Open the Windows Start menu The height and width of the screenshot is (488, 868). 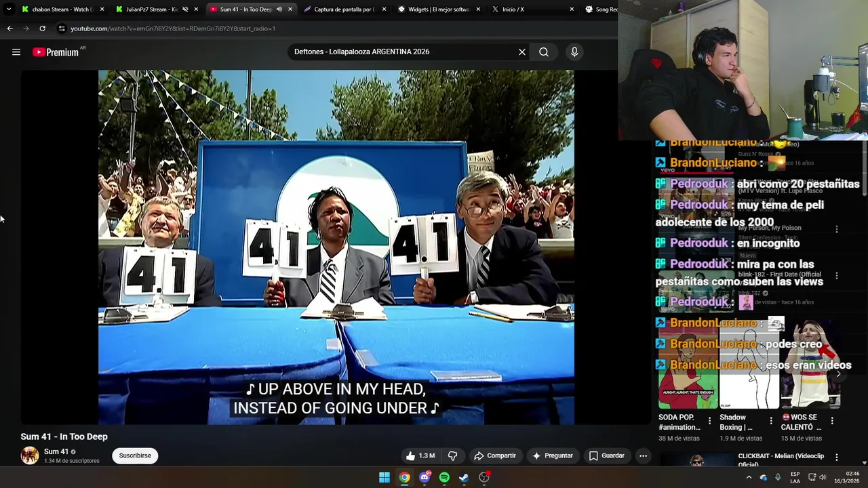click(384, 477)
